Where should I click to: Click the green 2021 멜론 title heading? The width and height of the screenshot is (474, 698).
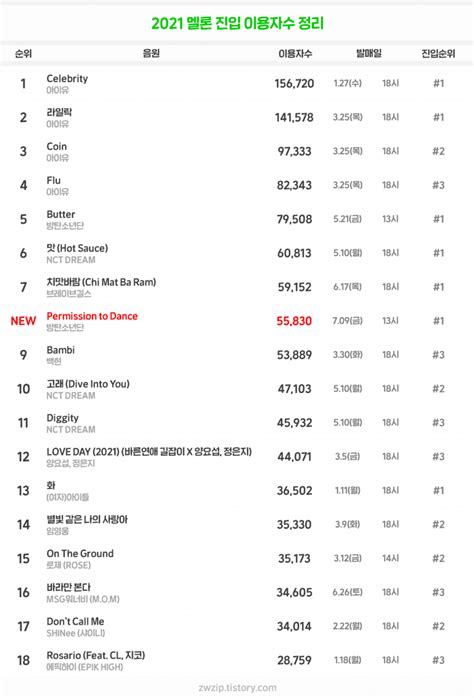(x=237, y=23)
